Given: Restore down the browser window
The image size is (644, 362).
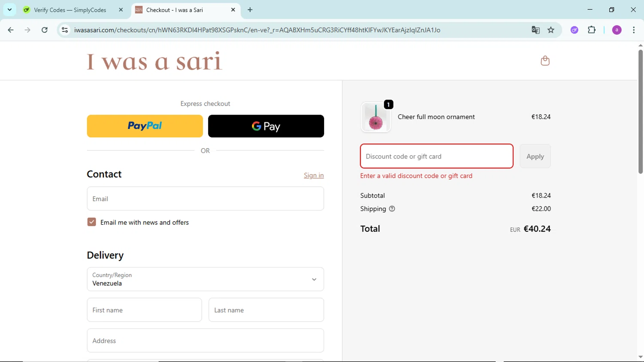Looking at the screenshot, I should tap(611, 9).
